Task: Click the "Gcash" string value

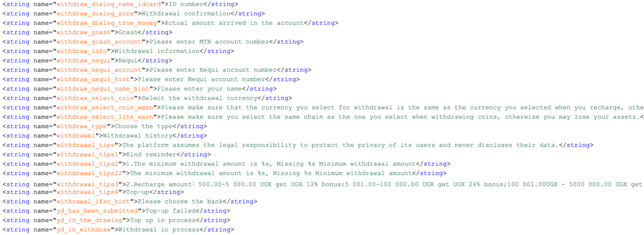Action: pyautogui.click(x=128, y=32)
